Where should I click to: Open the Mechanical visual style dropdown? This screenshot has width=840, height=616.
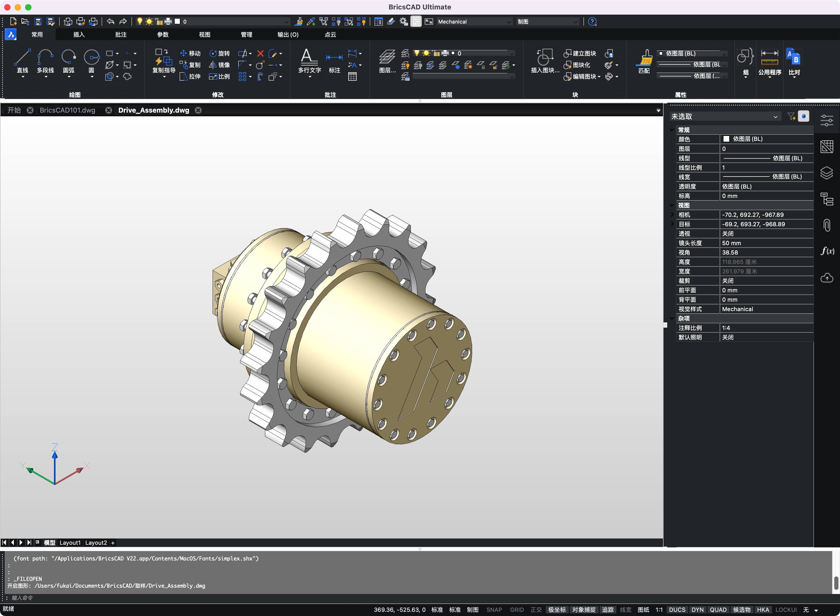coord(475,22)
